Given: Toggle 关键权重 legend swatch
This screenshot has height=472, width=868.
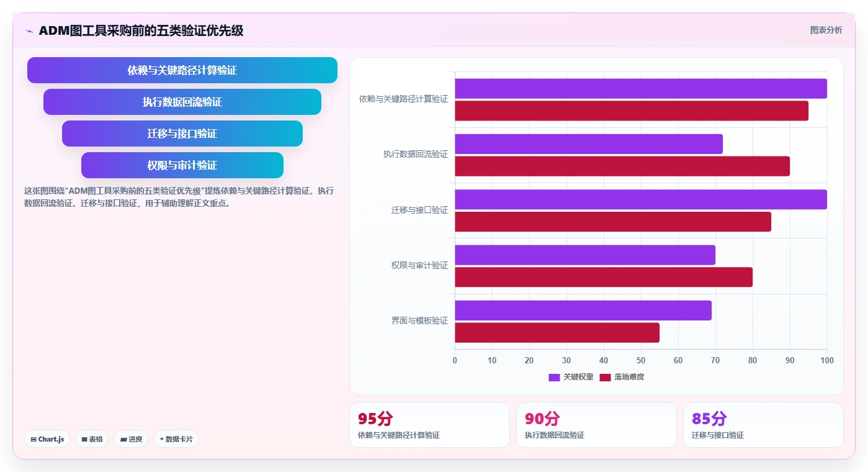Looking at the screenshot, I should (554, 377).
